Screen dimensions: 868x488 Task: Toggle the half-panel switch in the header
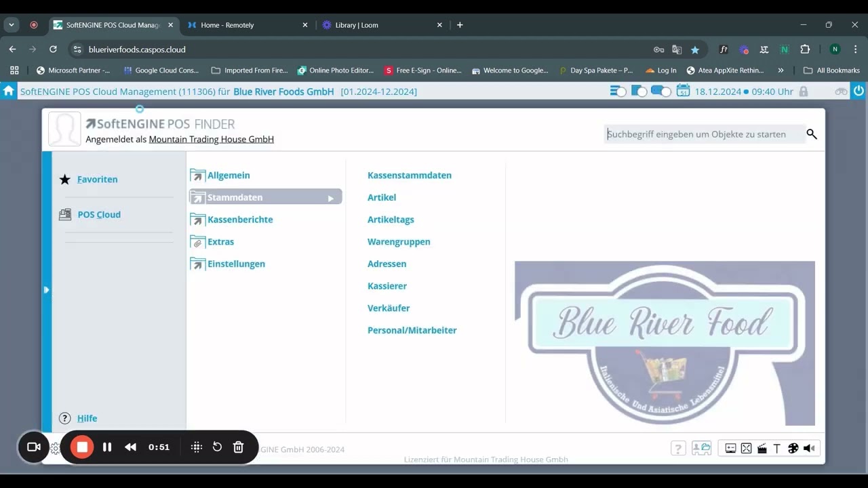click(x=639, y=91)
